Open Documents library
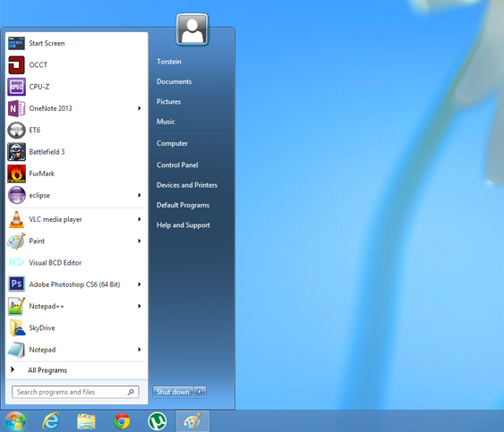Image resolution: width=504 pixels, height=432 pixels. (174, 81)
